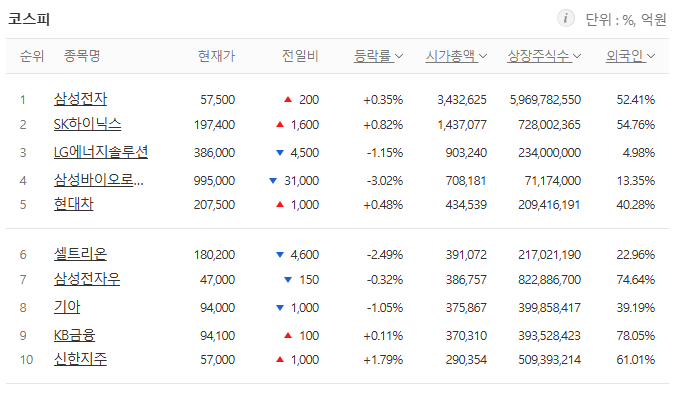Click the chevron arrow beside 외국인
Image resolution: width=687 pixels, height=394 pixels.
point(651,56)
